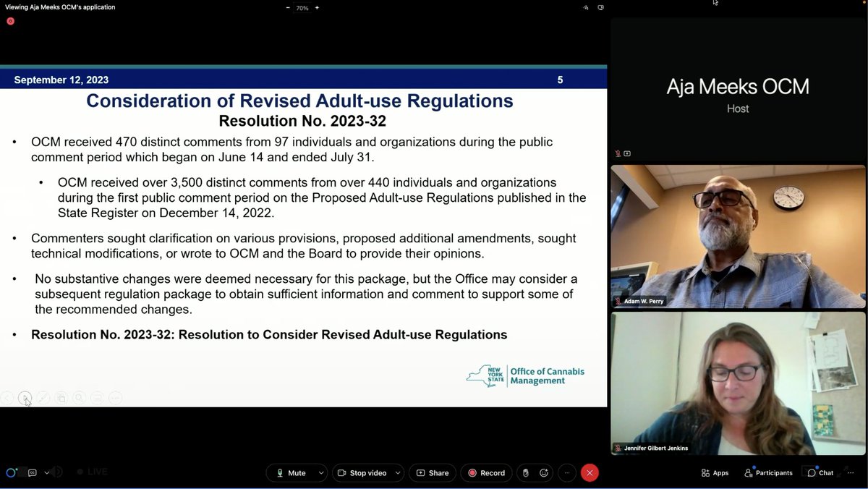Select Jennifer Gilbert Jenkins video tile

point(738,383)
